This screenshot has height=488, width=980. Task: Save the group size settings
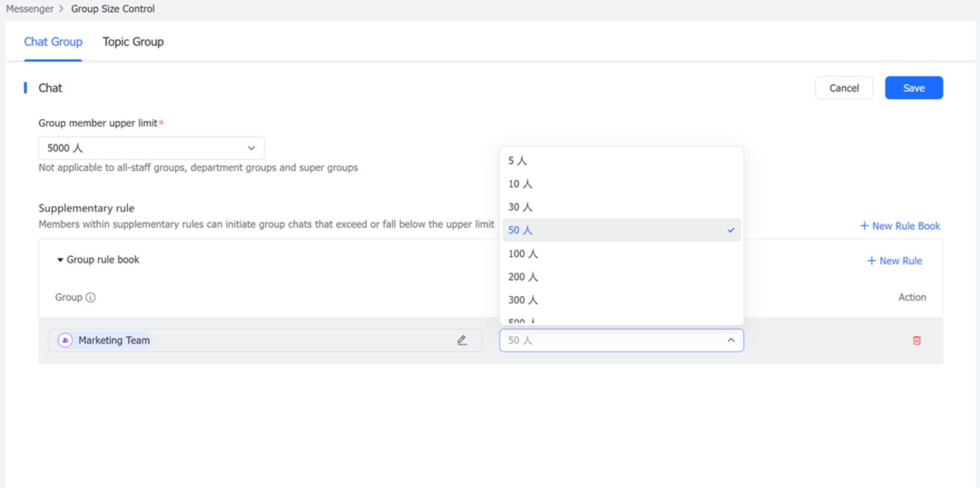pyautogui.click(x=914, y=88)
